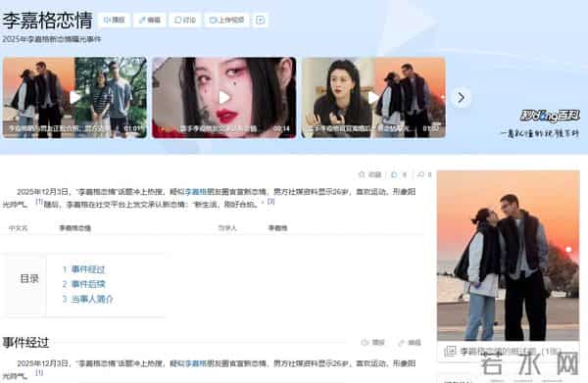
Task: Click the small play-square icon after 上传视频
Action: 261,20
